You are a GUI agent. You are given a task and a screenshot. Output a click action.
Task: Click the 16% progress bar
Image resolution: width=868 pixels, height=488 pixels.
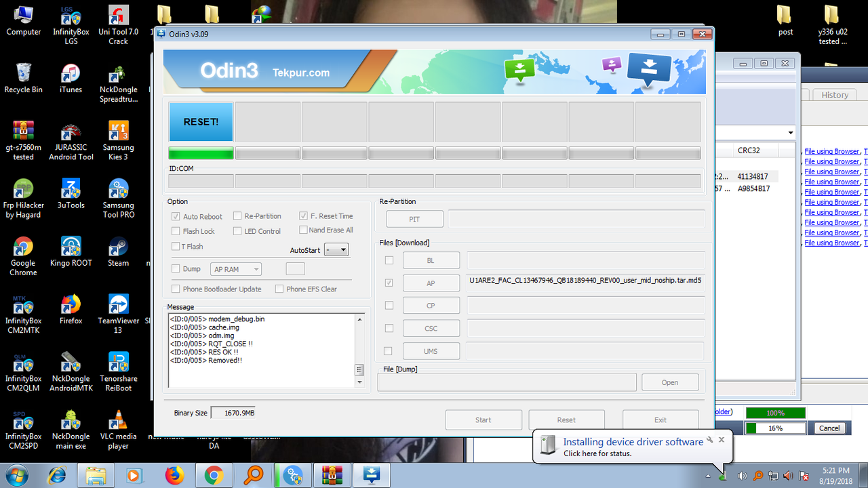coord(775,428)
